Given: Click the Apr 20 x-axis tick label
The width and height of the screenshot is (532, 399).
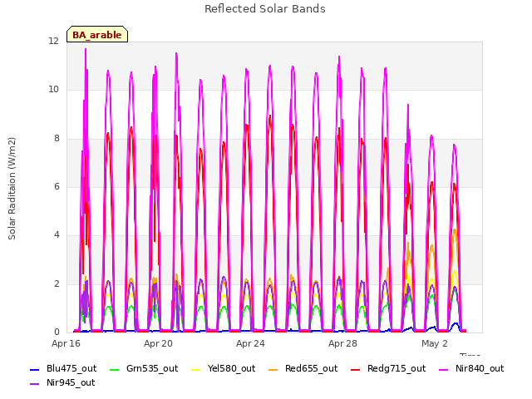Looking at the screenshot, I should tap(158, 343).
